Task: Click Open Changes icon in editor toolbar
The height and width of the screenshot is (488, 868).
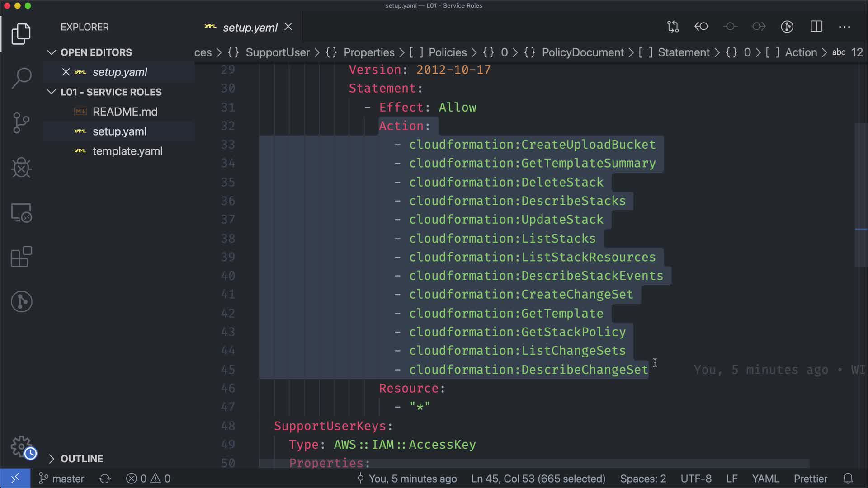Action: pos(673,27)
